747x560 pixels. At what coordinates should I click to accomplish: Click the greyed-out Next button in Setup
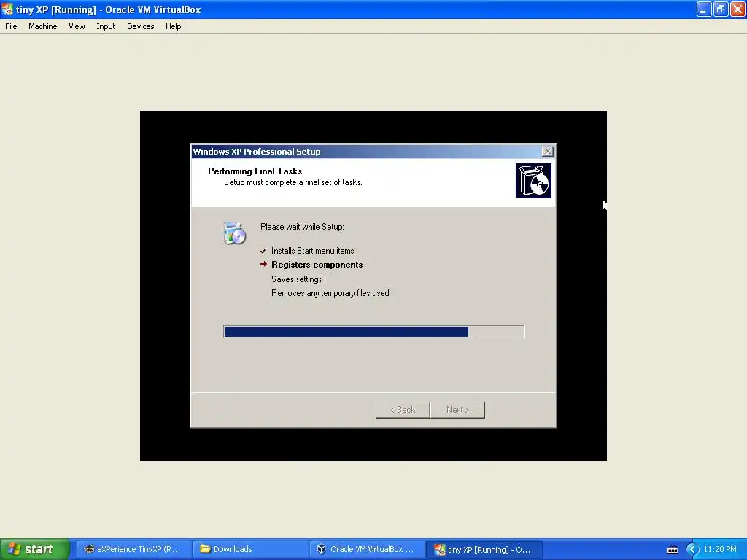pos(458,410)
